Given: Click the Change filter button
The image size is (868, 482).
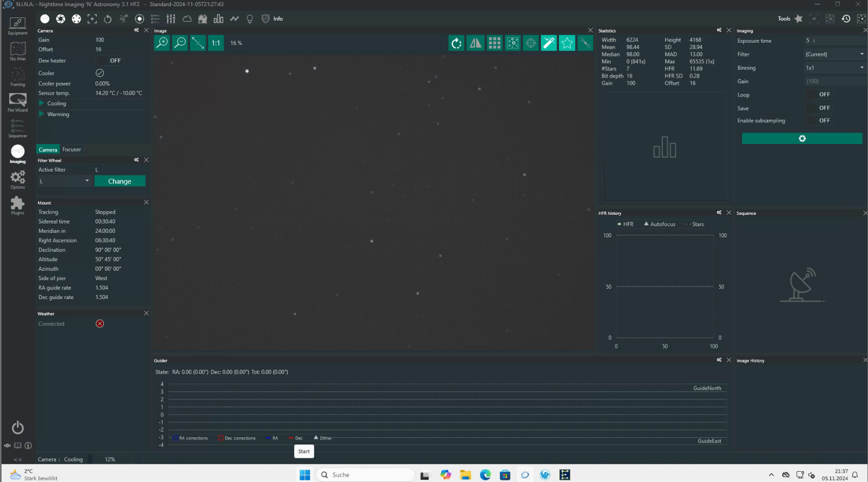Looking at the screenshot, I should 120,181.
